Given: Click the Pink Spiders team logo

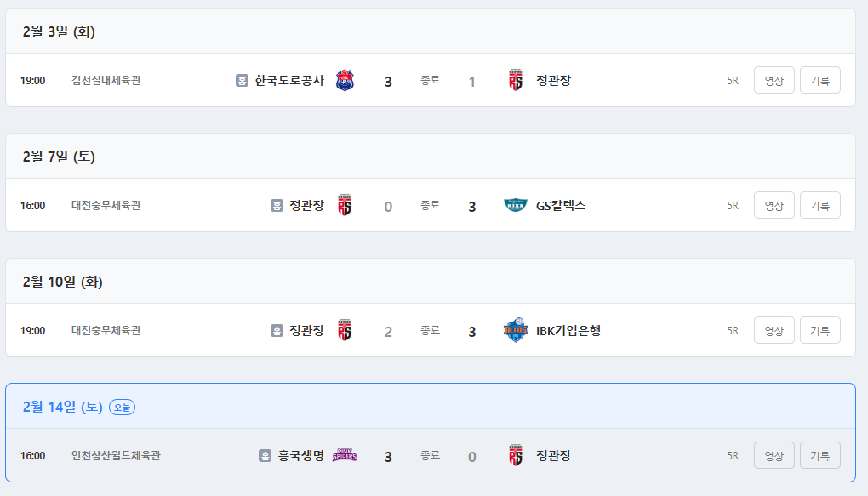Looking at the screenshot, I should point(345,455).
